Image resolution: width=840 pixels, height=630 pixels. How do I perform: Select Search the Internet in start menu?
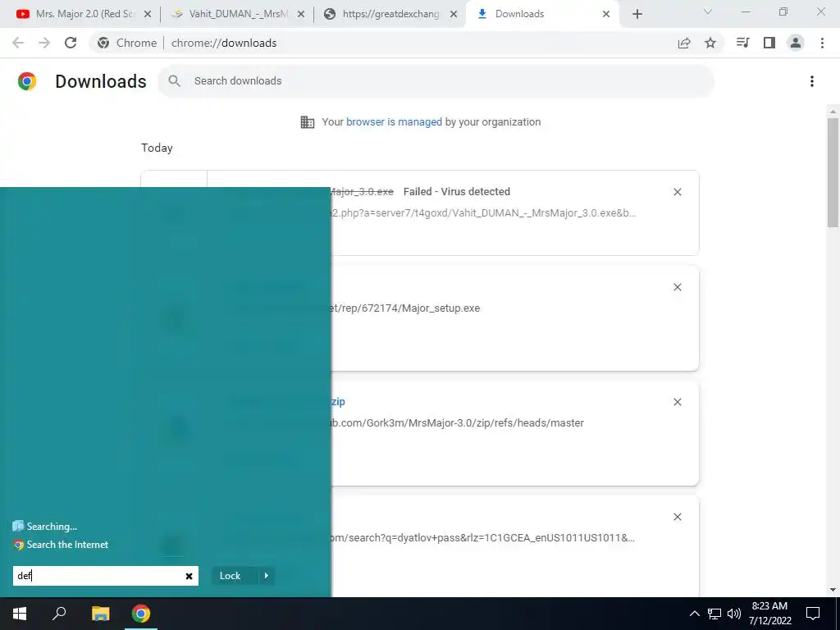coord(61,545)
